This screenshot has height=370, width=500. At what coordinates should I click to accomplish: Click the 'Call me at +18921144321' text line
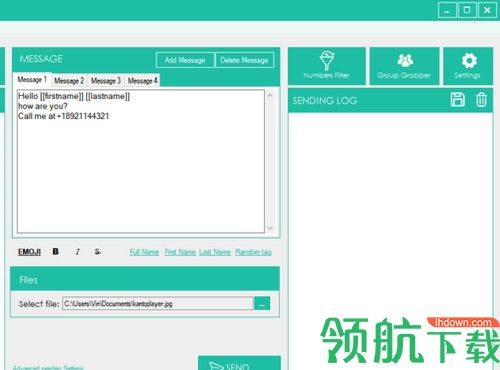pos(63,116)
